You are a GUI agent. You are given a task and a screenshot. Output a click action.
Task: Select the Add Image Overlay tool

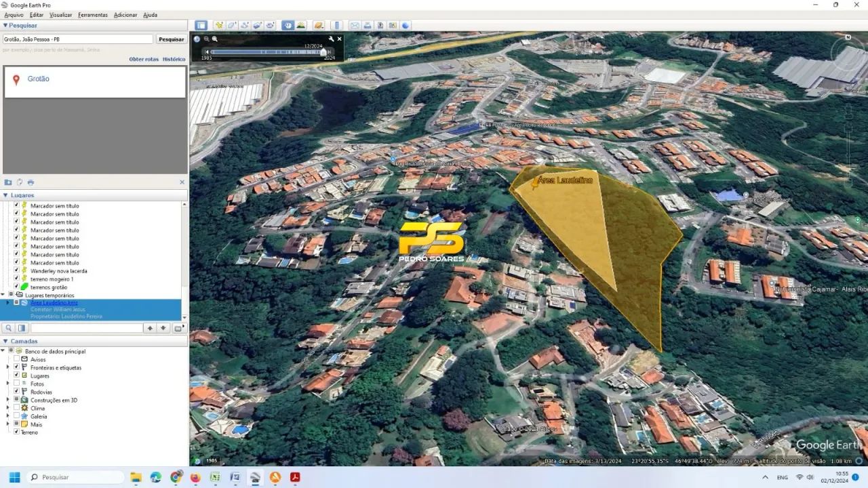coord(257,25)
